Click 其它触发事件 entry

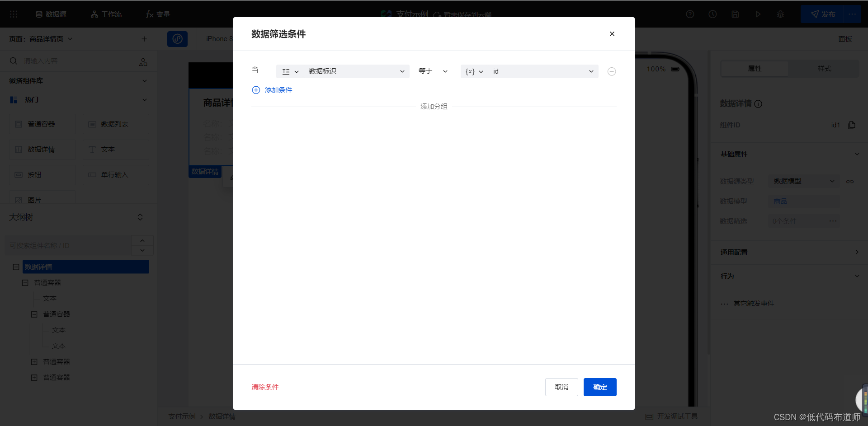(754, 304)
